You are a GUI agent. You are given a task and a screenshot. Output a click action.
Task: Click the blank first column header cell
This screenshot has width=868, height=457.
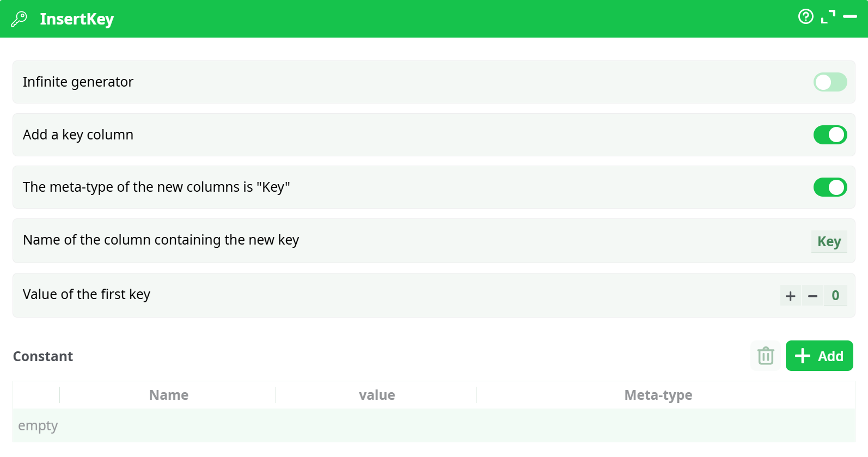36,395
